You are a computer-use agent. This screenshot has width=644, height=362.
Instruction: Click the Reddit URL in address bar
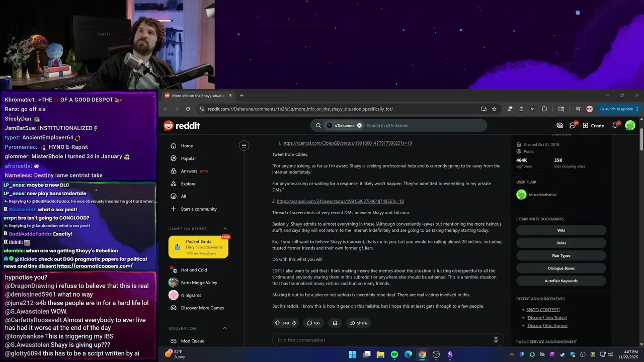pos(300,109)
